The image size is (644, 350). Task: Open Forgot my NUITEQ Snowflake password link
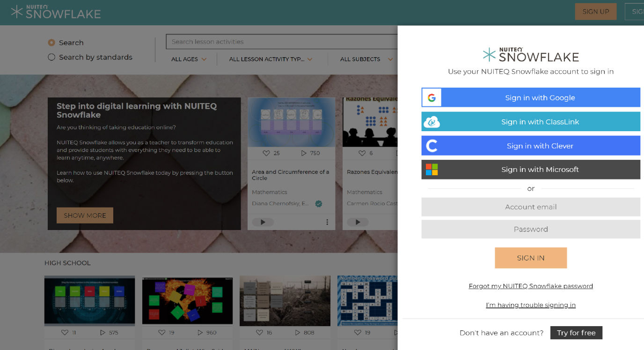pyautogui.click(x=531, y=286)
